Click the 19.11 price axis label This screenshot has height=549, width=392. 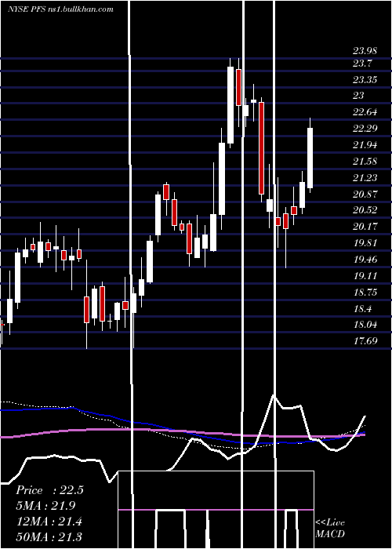pos(365,276)
